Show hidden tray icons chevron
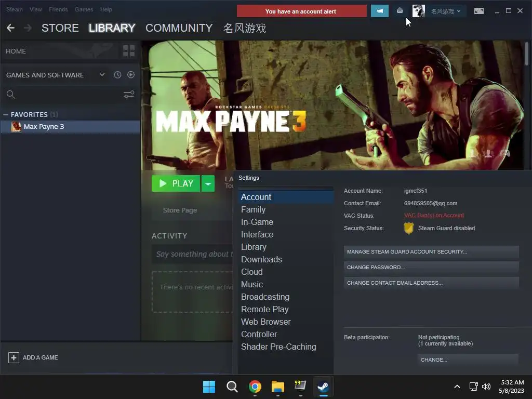The width and height of the screenshot is (532, 399). pos(457,387)
